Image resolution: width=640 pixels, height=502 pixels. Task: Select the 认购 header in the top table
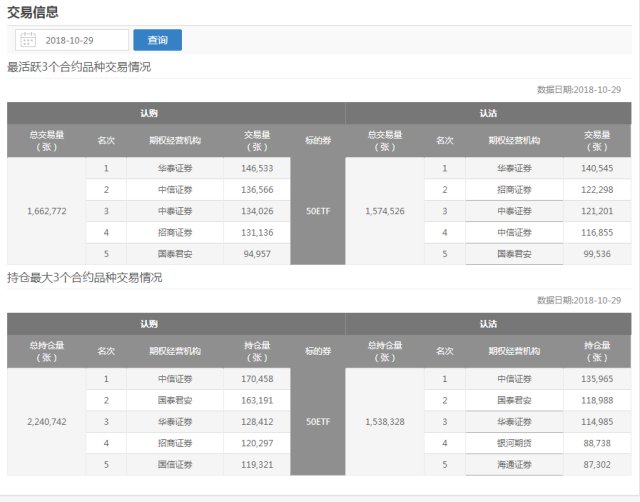click(149, 113)
